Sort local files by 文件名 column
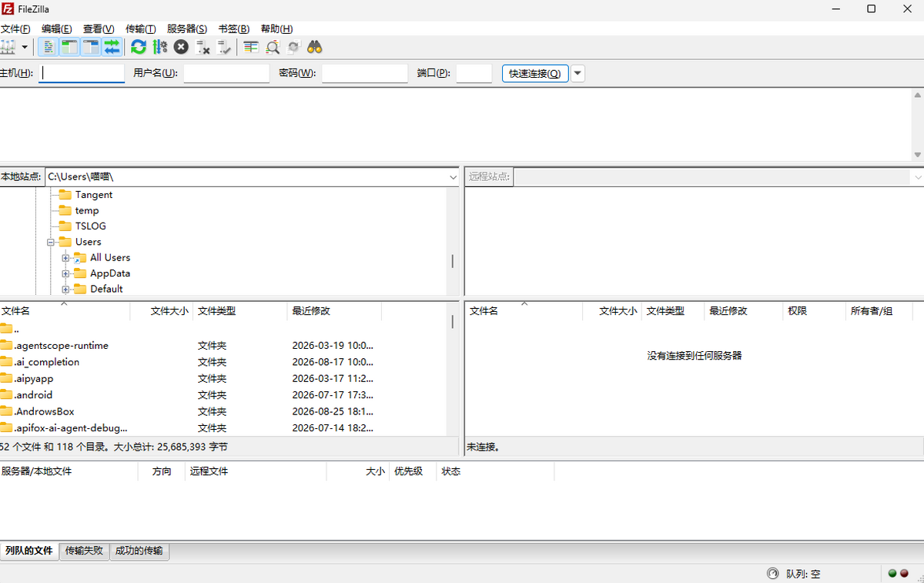 (x=65, y=311)
